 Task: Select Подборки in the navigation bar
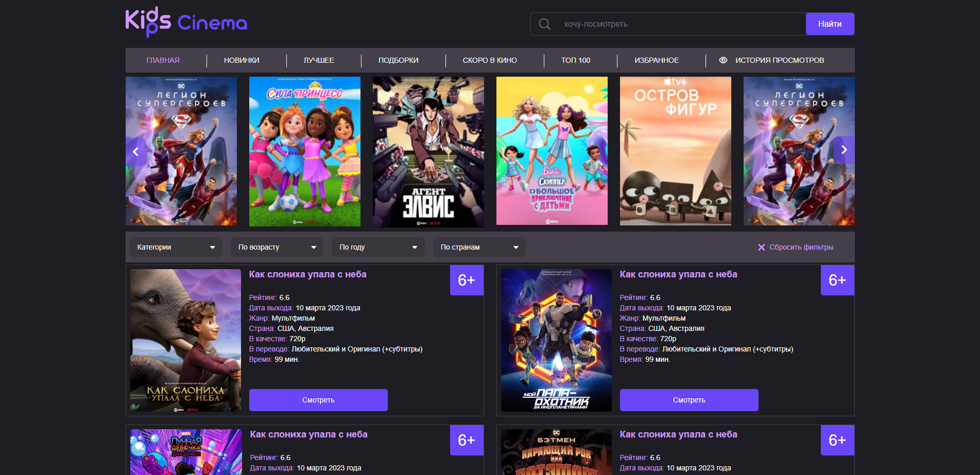point(398,60)
